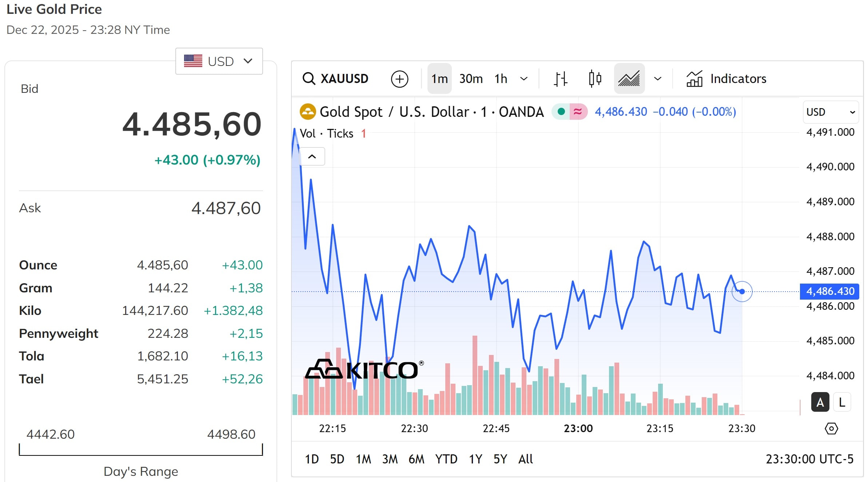This screenshot has width=868, height=482.
Task: Toggle log scale L button
Action: click(x=842, y=402)
